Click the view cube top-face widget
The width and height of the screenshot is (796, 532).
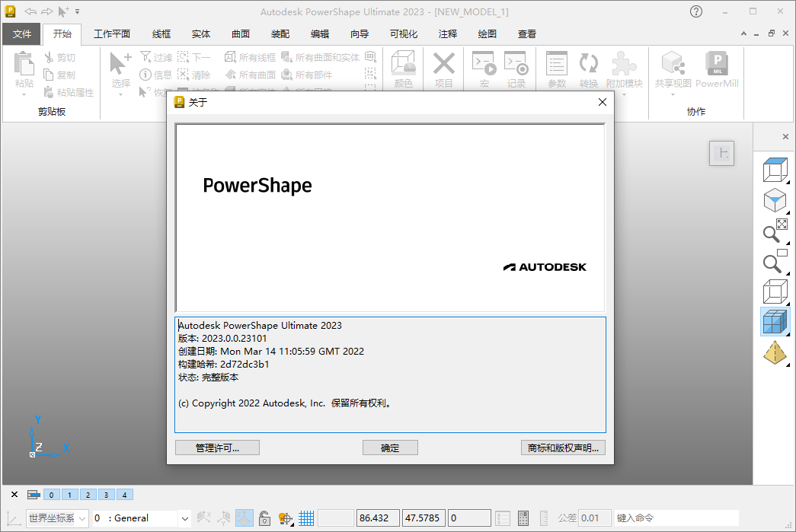point(721,153)
